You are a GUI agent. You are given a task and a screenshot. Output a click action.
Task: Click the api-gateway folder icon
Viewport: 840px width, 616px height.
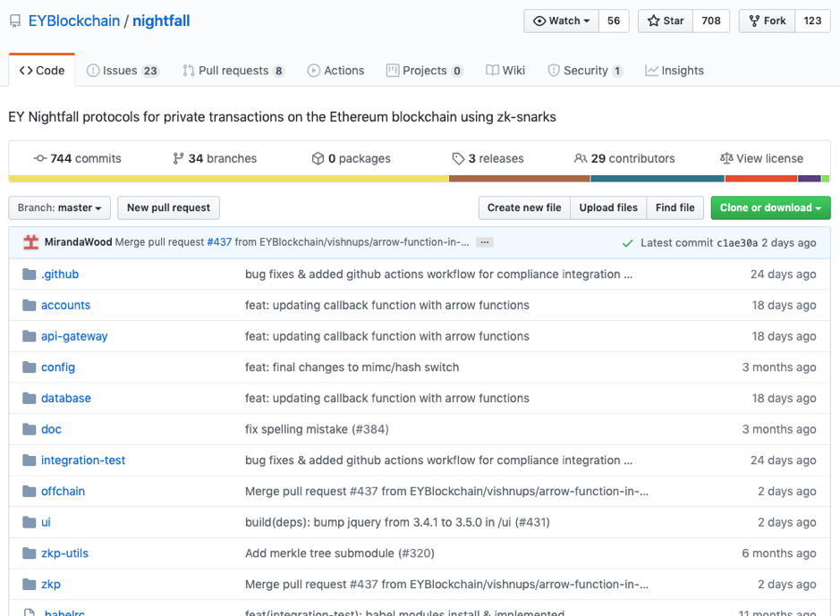click(29, 337)
